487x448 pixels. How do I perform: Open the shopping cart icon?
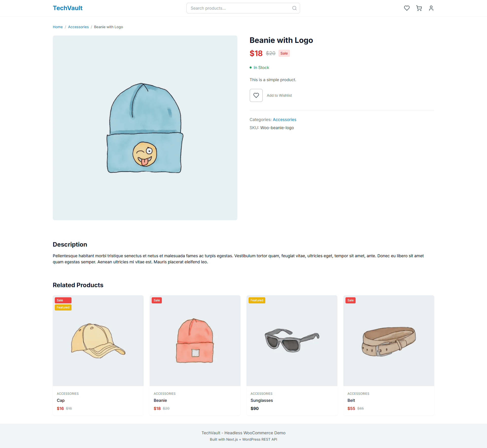coord(419,8)
